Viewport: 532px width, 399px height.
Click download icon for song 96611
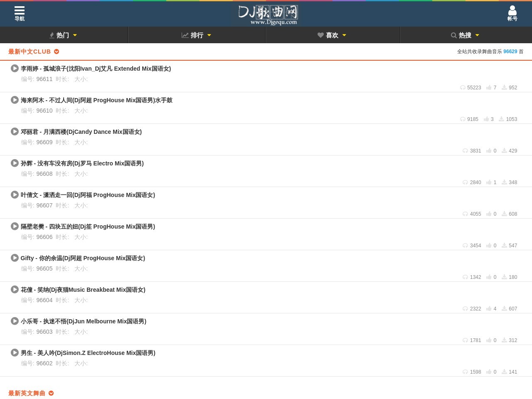pyautogui.click(x=504, y=87)
